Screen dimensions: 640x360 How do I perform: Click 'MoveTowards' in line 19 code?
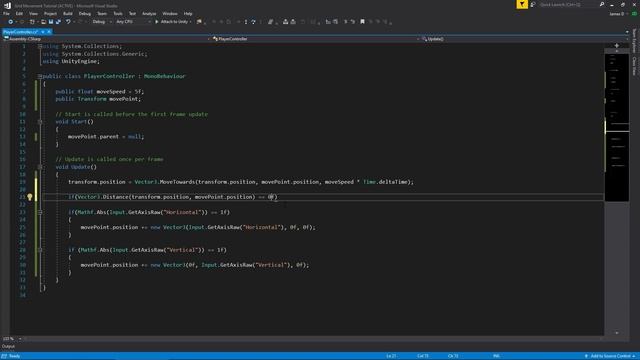click(x=177, y=182)
